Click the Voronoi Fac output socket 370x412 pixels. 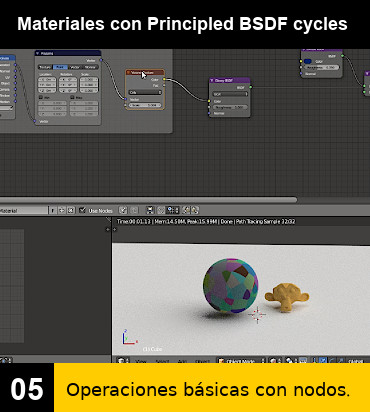164,86
